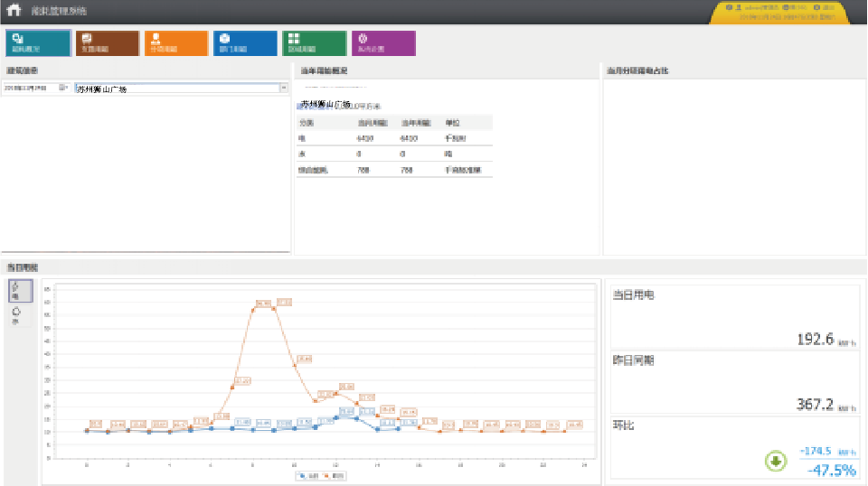Viewport: 868px width, 486px height.
Task: Click the -47.5% change percentage
Action: (x=832, y=471)
